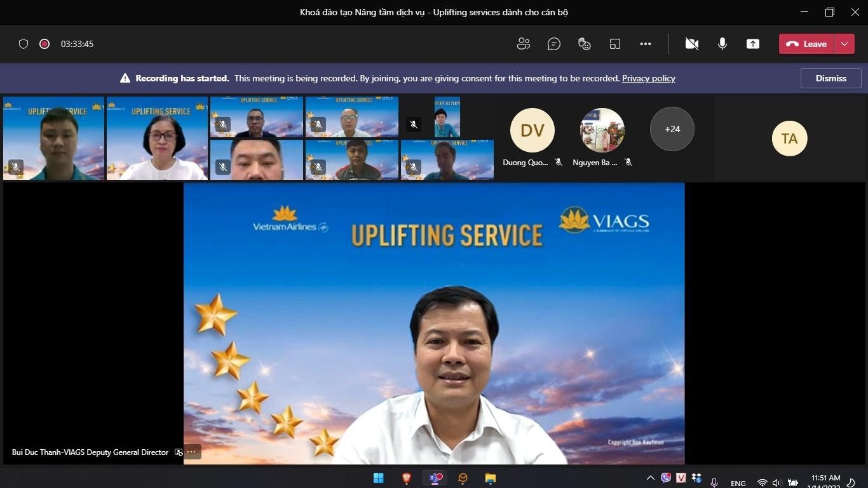Click muted mic icon beside Duong Quo...

[x=559, y=163]
